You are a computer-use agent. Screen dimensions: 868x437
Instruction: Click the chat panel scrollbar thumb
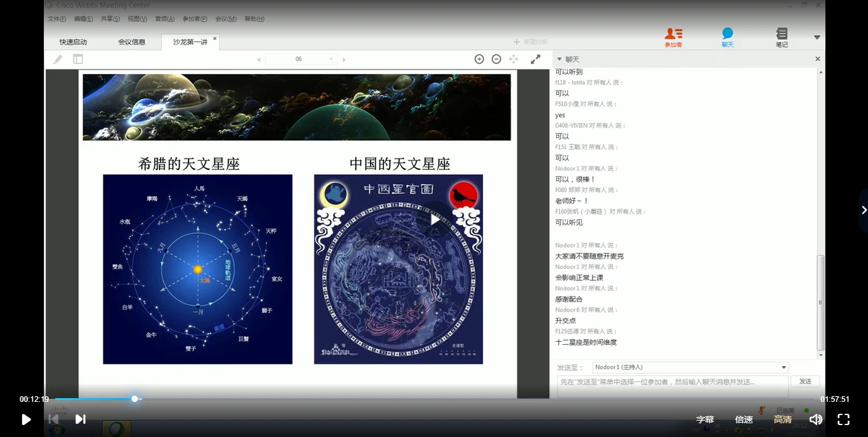(820, 302)
